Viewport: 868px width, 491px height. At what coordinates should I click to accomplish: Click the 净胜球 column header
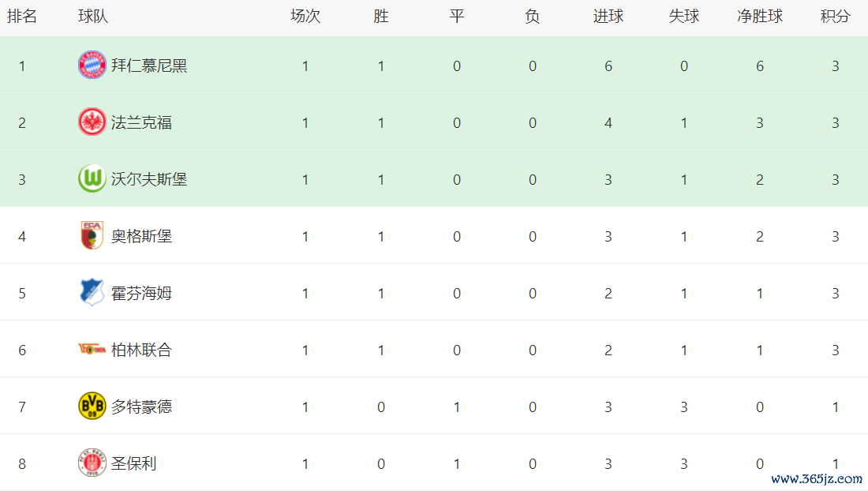click(x=759, y=17)
